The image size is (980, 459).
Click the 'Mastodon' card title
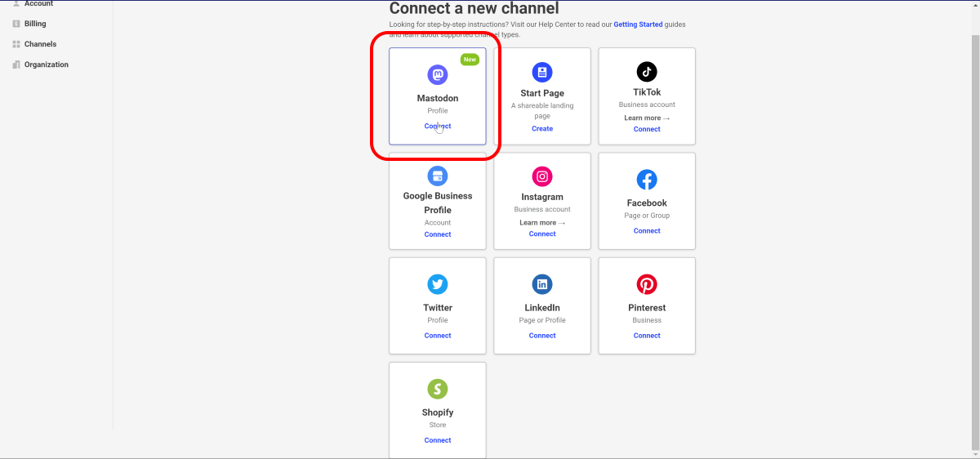(x=438, y=98)
